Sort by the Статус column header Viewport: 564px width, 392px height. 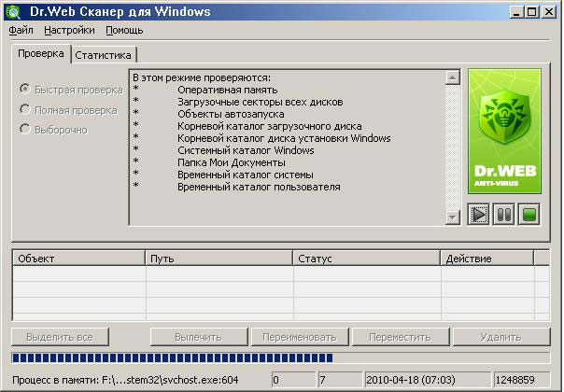click(x=367, y=259)
